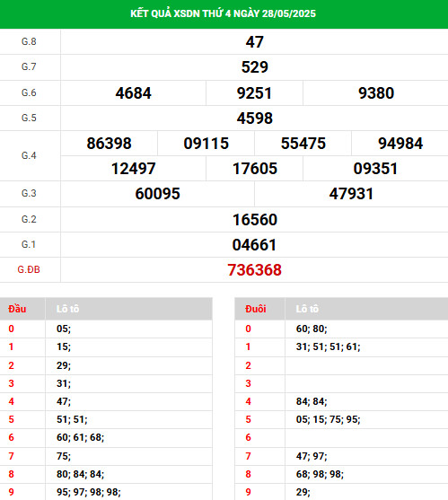The image size is (448, 500).
Task: Click G.3 number 60095
Action: 157,194
